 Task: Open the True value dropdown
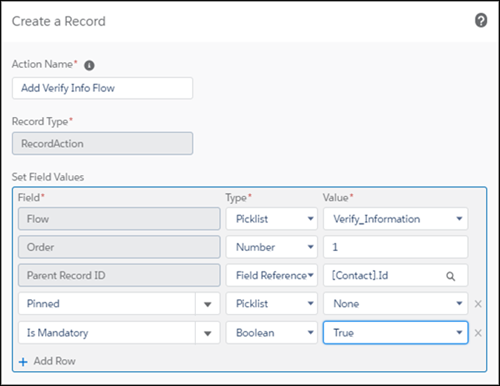pyautogui.click(x=396, y=333)
